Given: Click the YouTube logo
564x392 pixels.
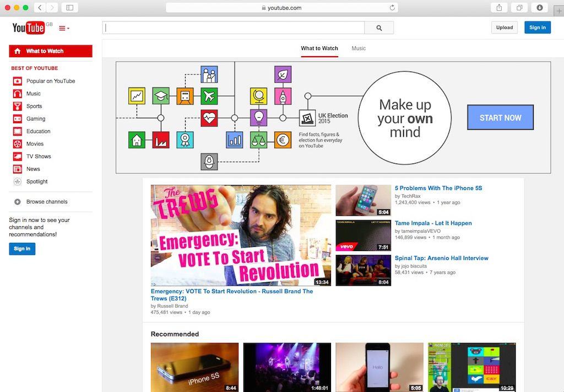Looking at the screenshot, I should [29, 28].
